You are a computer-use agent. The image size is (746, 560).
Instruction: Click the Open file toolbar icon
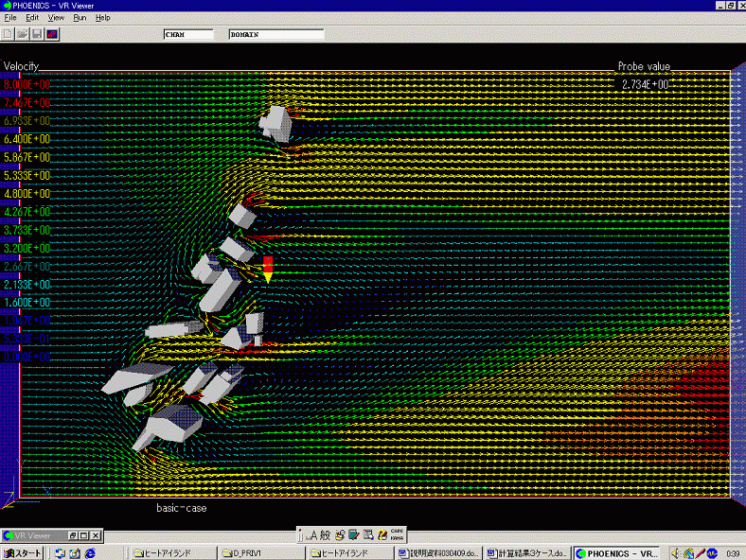22,34
